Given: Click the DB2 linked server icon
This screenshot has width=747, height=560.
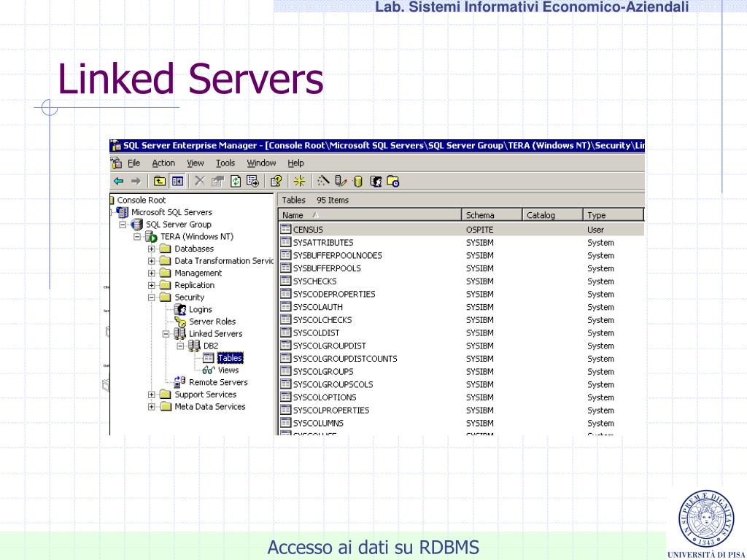Looking at the screenshot, I should pyautogui.click(x=194, y=346).
